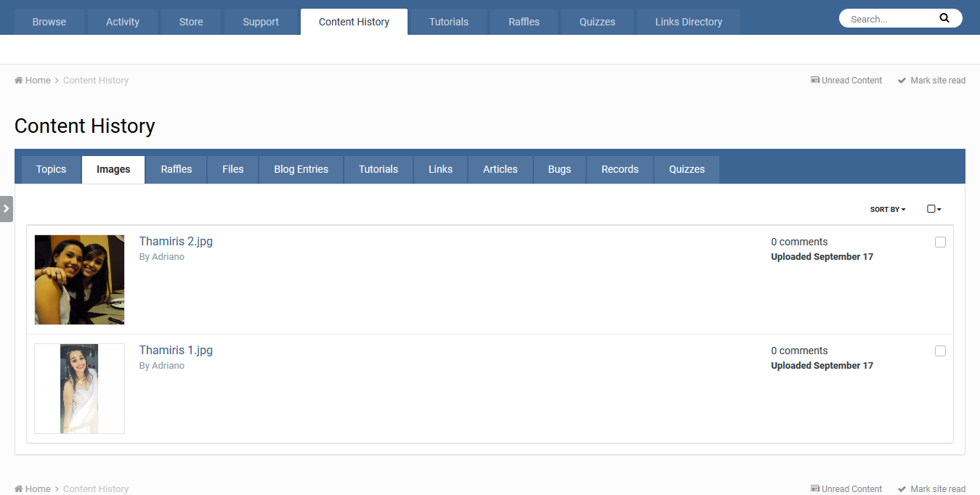Switch to Raffles content history tab
The width and height of the screenshot is (980, 495).
pyautogui.click(x=177, y=169)
